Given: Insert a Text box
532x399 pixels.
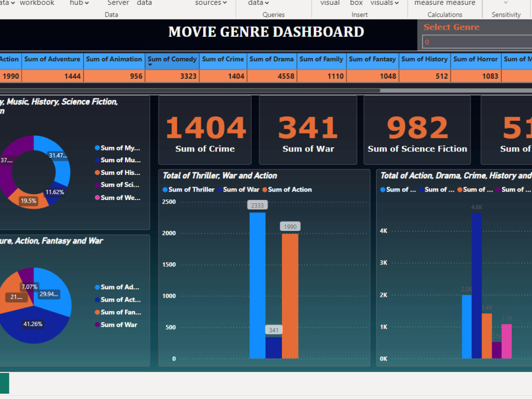Looking at the screenshot, I should click(x=355, y=4).
